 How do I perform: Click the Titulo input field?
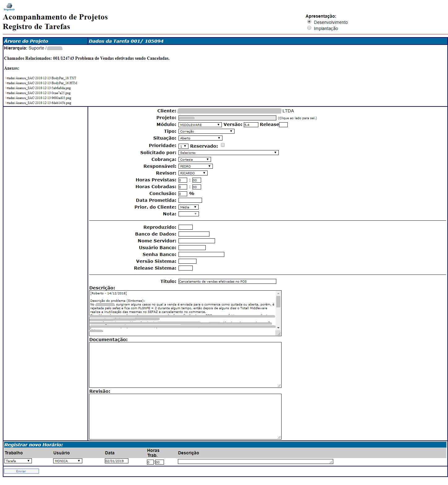[x=227, y=281]
